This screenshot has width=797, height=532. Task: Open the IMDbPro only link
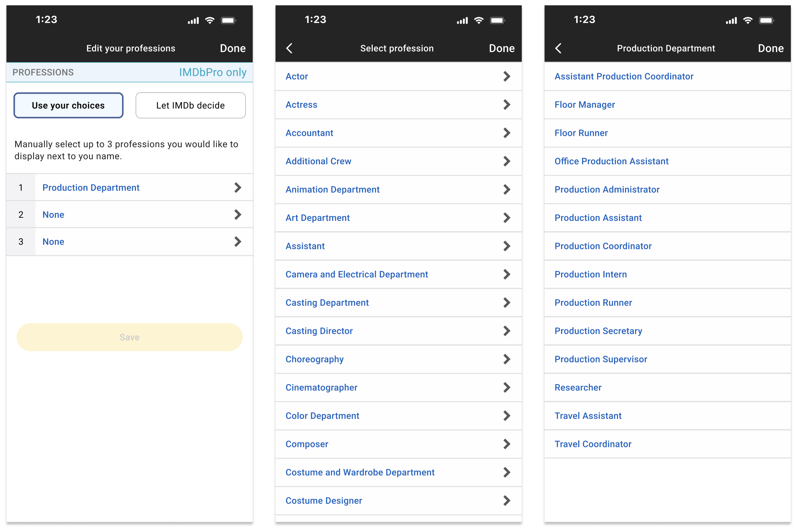[212, 72]
